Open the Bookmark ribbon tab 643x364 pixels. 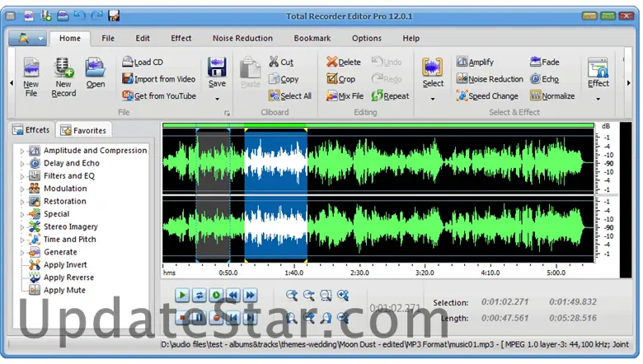click(x=312, y=38)
